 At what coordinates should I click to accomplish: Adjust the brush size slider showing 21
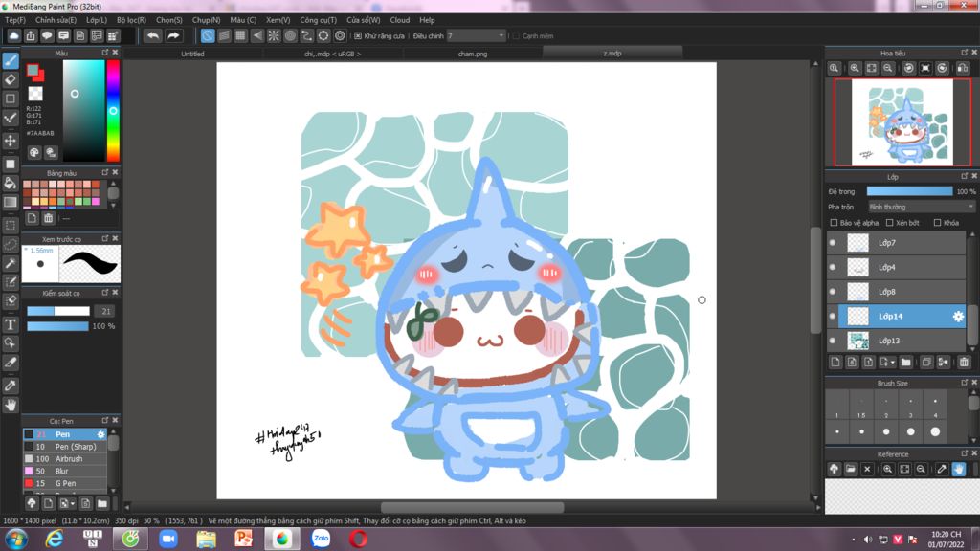tap(58, 311)
